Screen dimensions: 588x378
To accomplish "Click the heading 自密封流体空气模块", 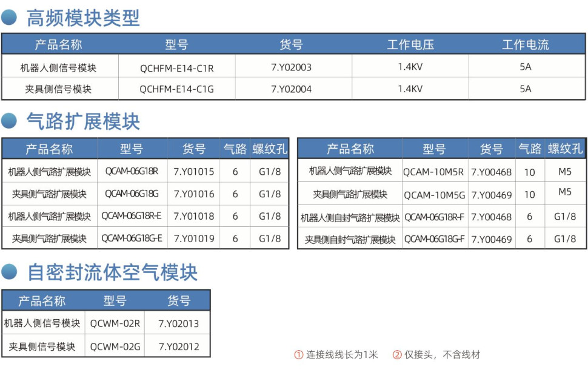I will tap(112, 272).
